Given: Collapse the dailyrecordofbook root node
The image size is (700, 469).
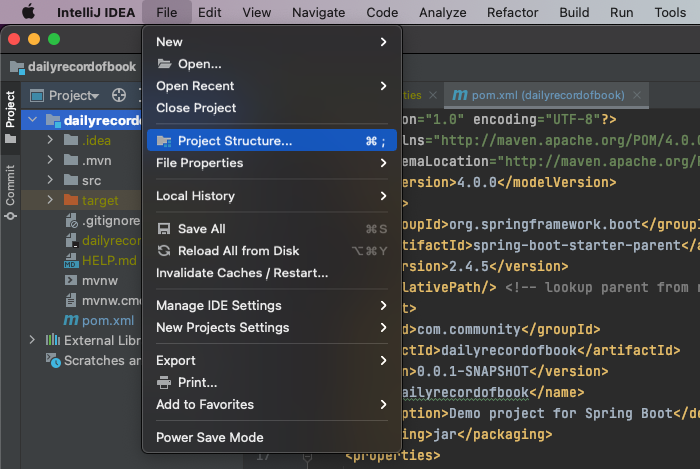Looking at the screenshot, I should point(33,120).
